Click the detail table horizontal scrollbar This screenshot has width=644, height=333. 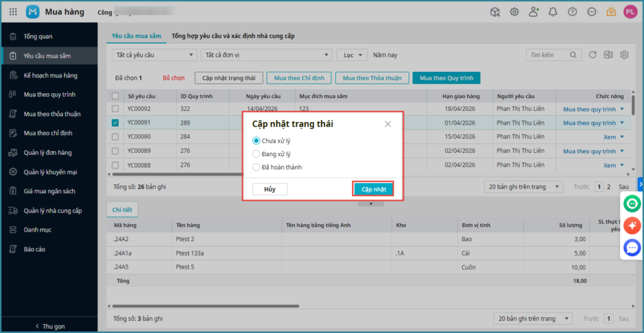click(x=206, y=306)
